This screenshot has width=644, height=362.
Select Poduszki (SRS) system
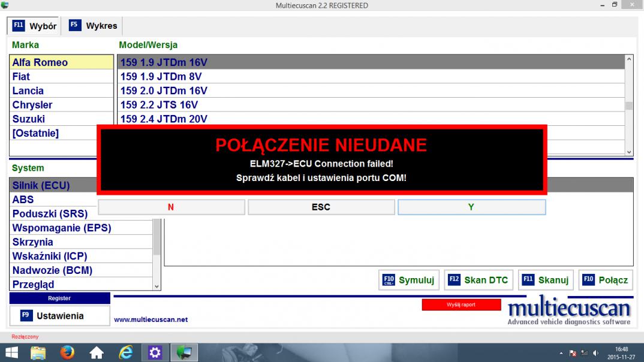53,214
